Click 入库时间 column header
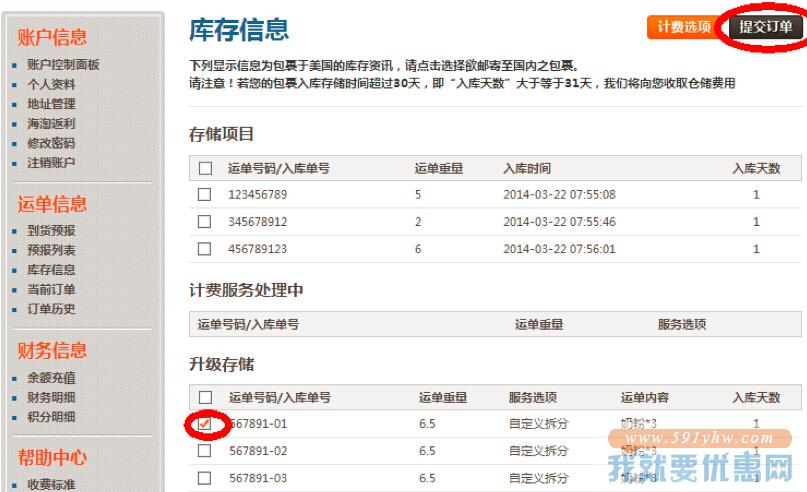The height and width of the screenshot is (492, 807). point(527,168)
